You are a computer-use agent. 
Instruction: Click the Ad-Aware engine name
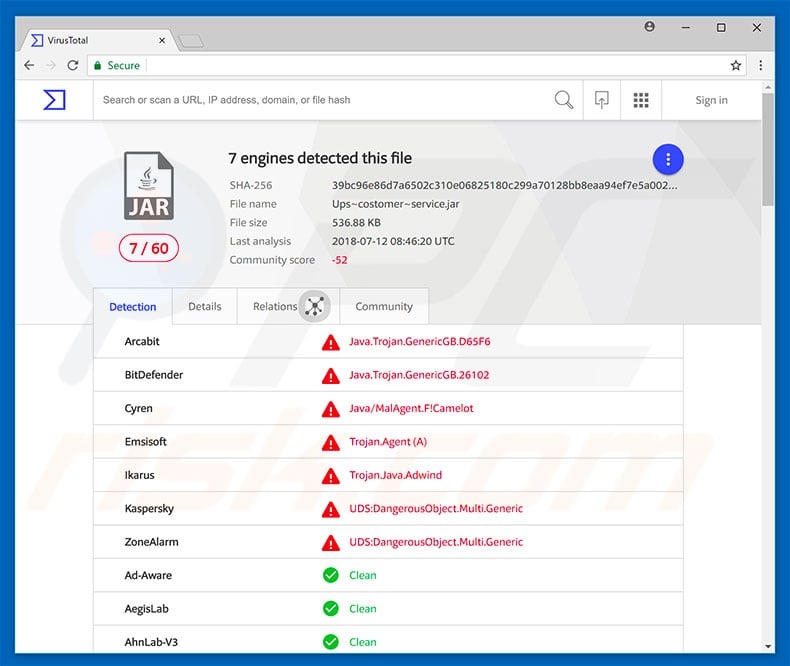point(148,575)
